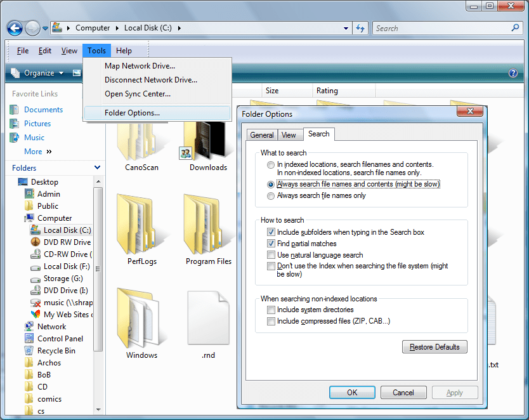
Task: Select DVD Drive (I:) icon in tree
Action: click(x=36, y=291)
